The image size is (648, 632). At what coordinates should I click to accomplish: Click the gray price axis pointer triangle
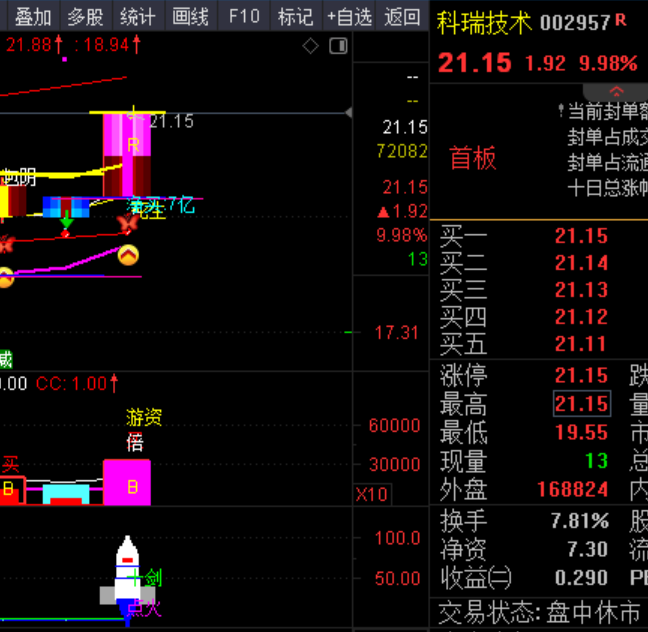[x=349, y=112]
